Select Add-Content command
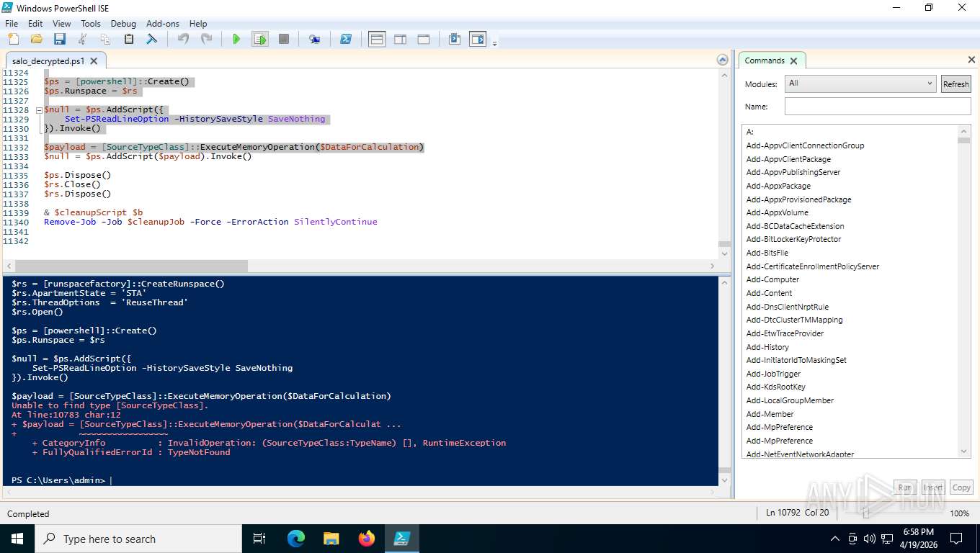This screenshot has height=553, width=980. 769,293
